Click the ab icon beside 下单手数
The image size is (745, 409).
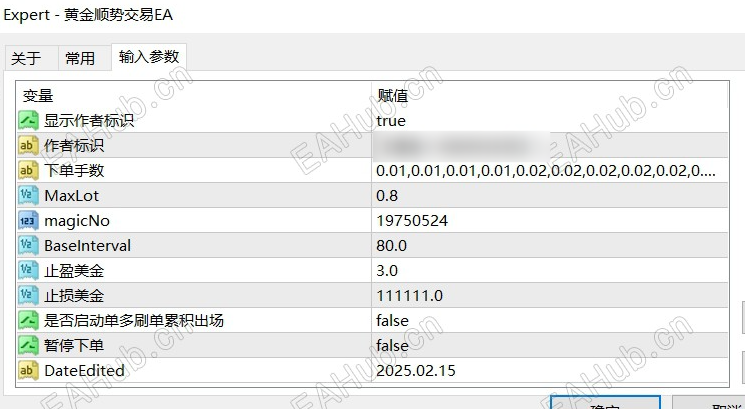click(28, 171)
